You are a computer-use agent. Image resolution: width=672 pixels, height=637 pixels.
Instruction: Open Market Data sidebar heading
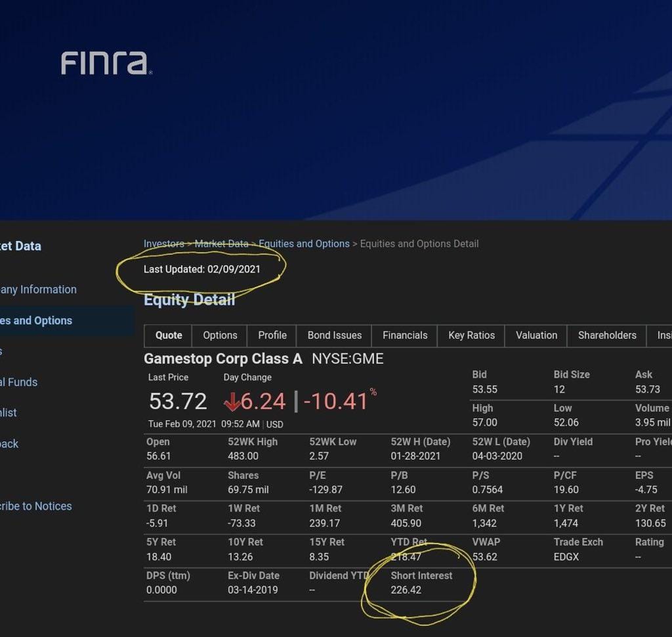coord(20,246)
